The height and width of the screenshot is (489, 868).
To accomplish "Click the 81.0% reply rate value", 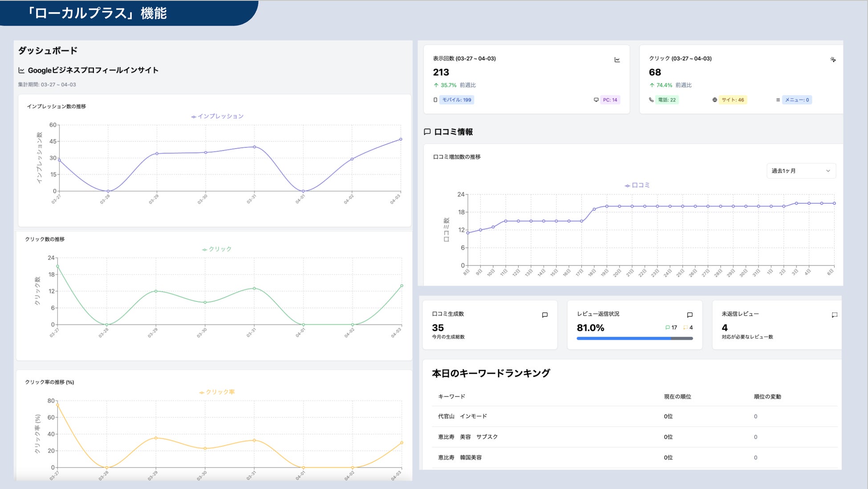I will click(x=590, y=328).
